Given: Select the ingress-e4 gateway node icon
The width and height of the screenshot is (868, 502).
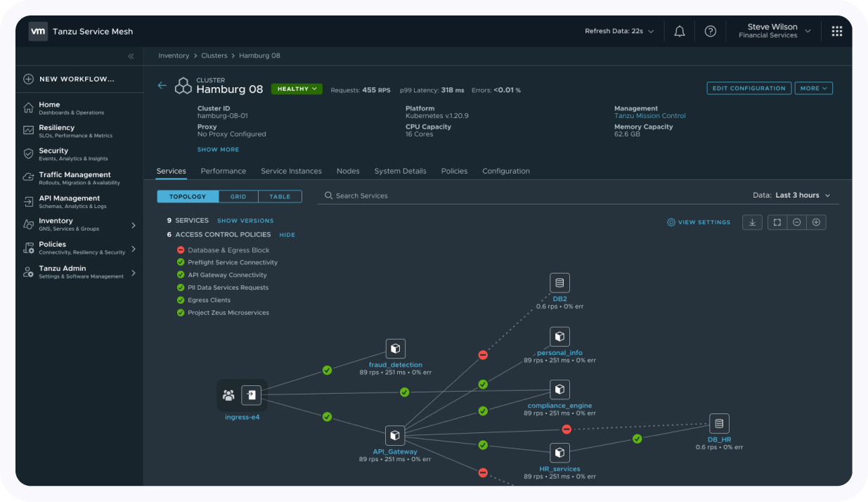Looking at the screenshot, I should [x=252, y=395].
